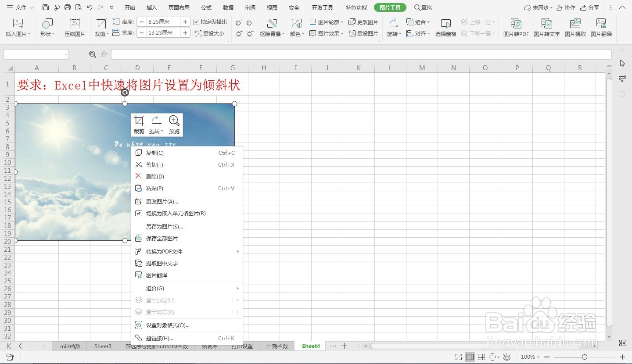Screen dimensions: 632x364
Task: Click the full screen icon in status bar
Action: tap(458, 357)
